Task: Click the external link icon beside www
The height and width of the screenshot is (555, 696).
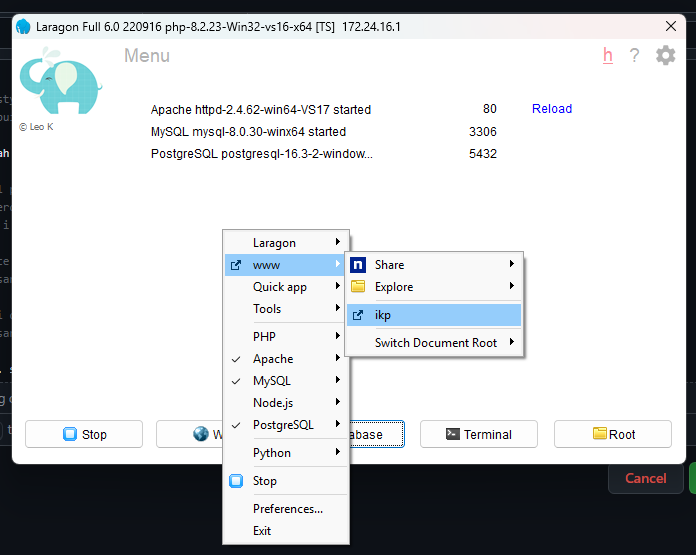Action: (236, 265)
